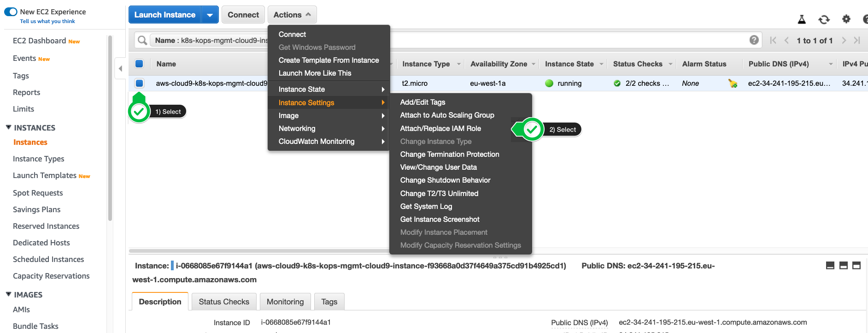Switch to the Monitoring tab
Screen dimensions: 868x333
point(285,302)
